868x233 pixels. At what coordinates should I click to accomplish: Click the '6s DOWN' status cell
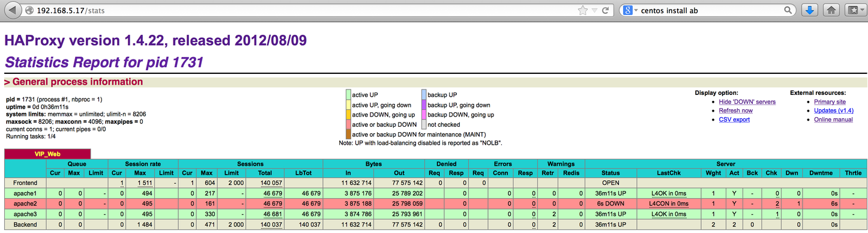coord(610,204)
